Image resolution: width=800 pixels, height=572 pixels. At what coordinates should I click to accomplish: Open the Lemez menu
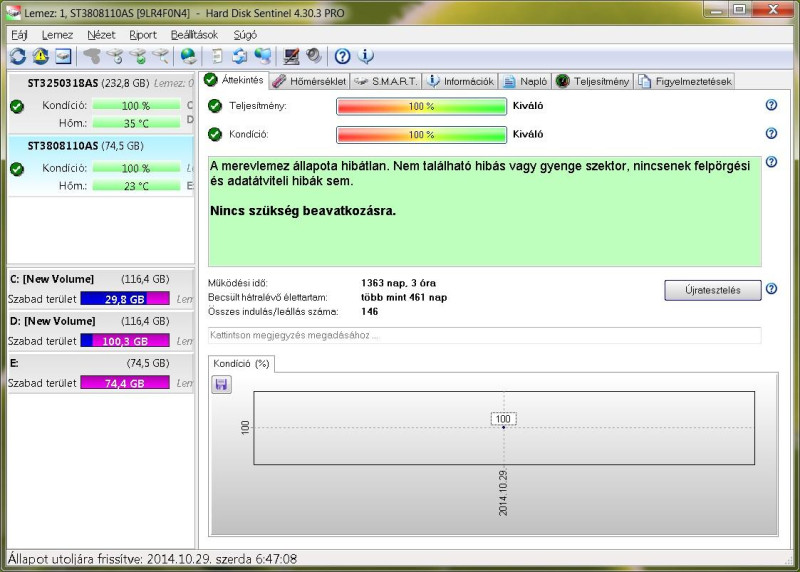pos(57,35)
